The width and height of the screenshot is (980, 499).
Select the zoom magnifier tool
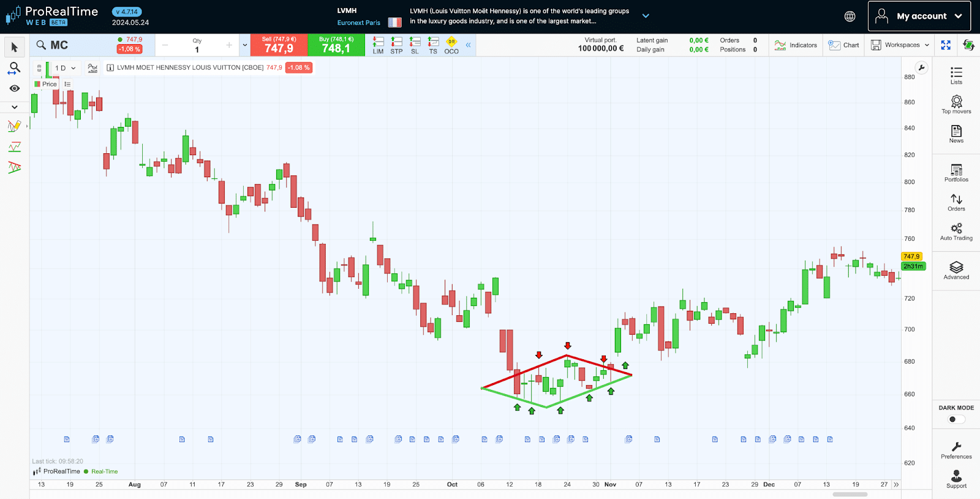click(x=14, y=68)
